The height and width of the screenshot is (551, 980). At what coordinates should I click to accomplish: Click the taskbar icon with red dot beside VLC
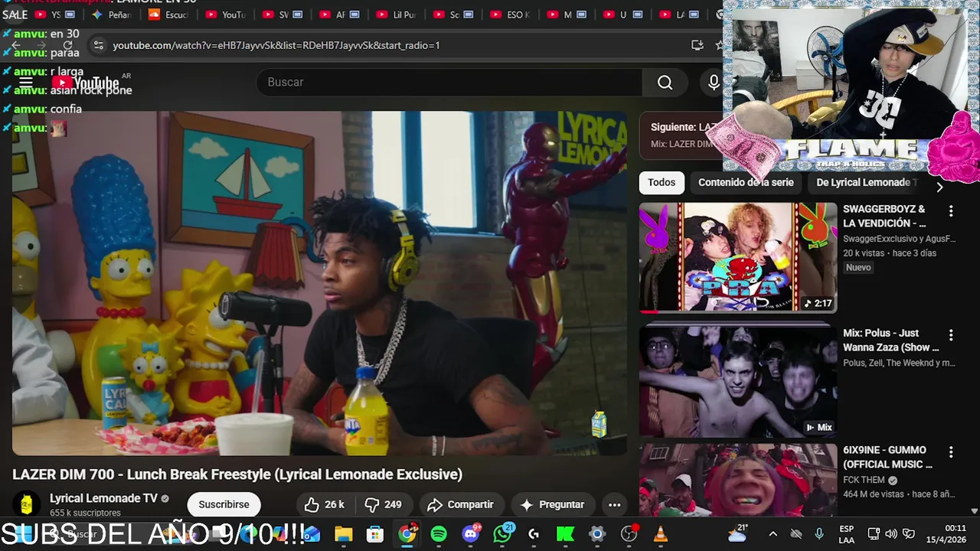[x=629, y=534]
